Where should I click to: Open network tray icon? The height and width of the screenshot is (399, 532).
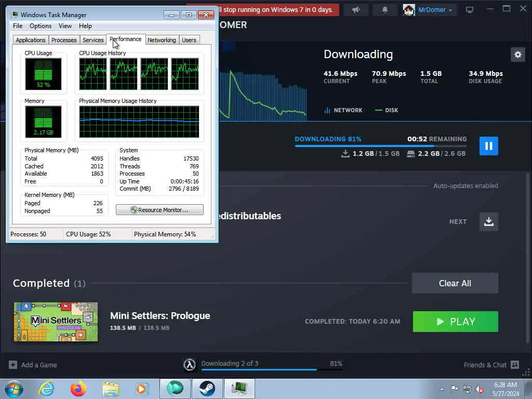pyautogui.click(x=467, y=389)
